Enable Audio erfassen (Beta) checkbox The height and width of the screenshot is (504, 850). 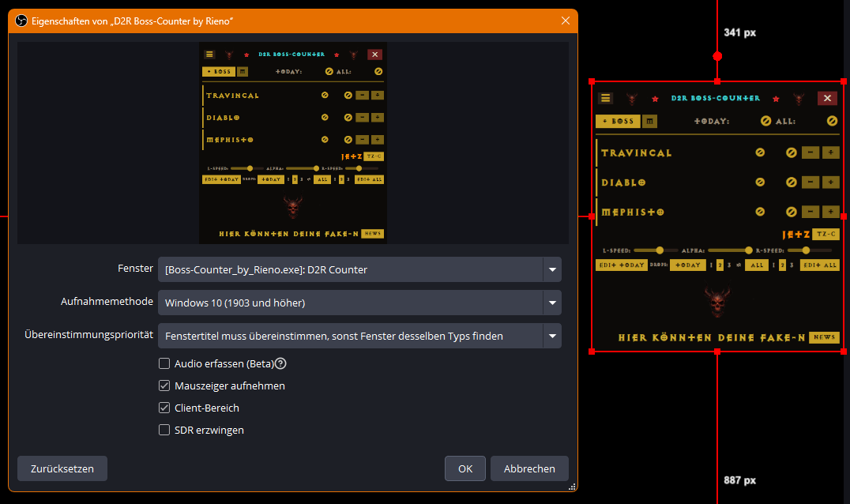pos(164,363)
